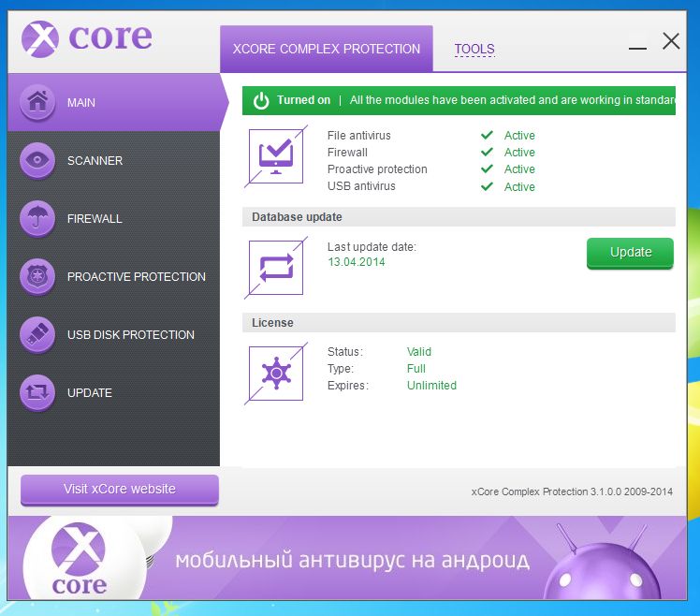Click the xCore ball logo in banner

80,560
